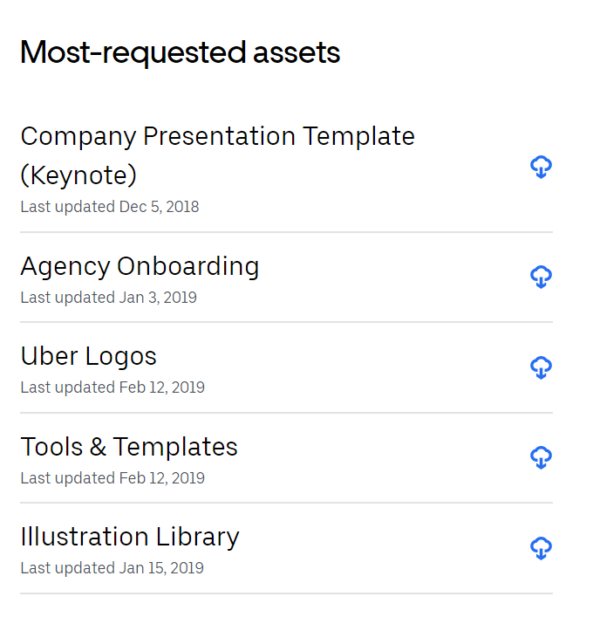Click the Illustration Library title

130,537
